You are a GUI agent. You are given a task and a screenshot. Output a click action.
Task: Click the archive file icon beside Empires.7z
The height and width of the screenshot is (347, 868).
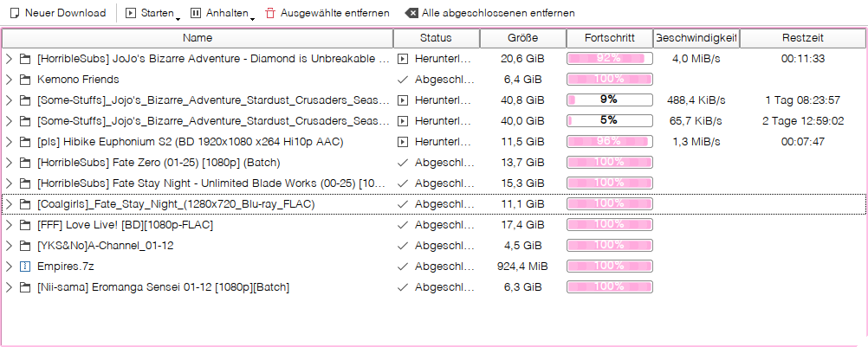point(24,267)
